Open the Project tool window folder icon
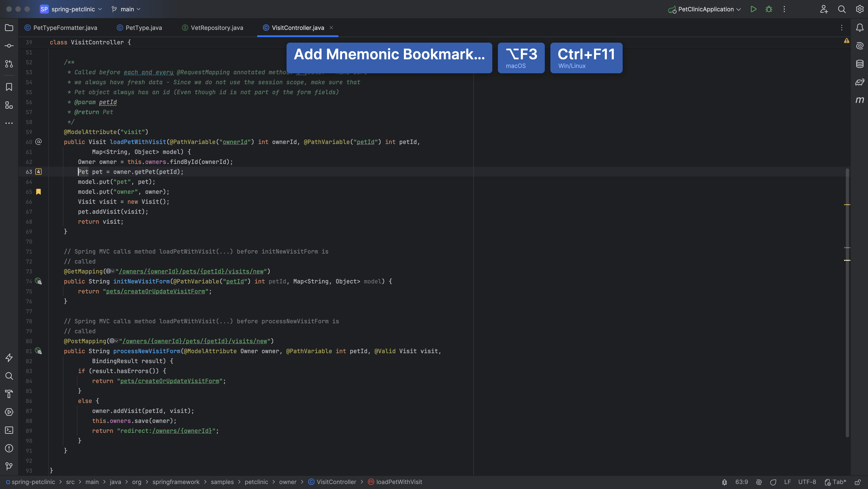Viewport: 868px width, 489px height. (9, 28)
